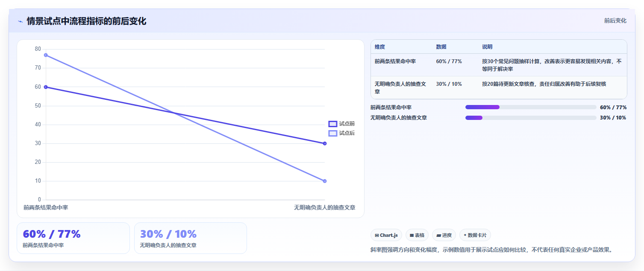The image size is (644, 271).
Task: Click the y-axis value 80
Action: 38,49
